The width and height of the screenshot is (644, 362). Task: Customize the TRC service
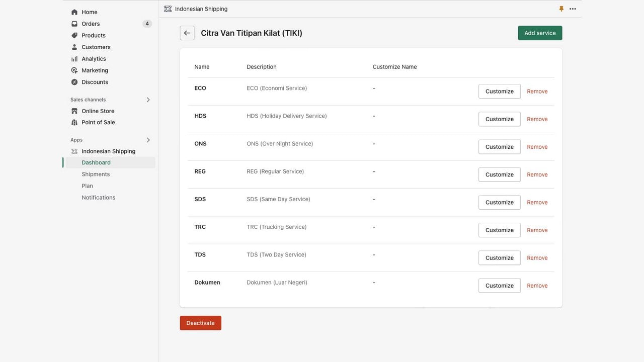(500, 230)
